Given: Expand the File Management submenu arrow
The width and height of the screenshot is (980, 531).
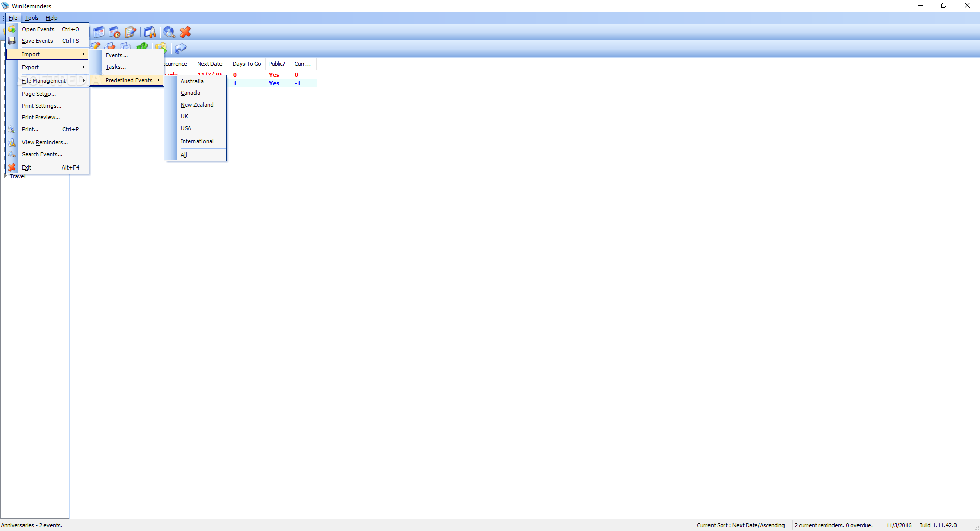Looking at the screenshot, I should point(84,81).
